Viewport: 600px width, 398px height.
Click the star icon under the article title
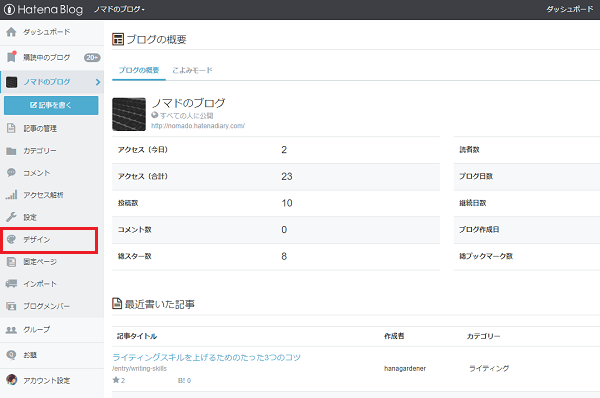[116, 380]
